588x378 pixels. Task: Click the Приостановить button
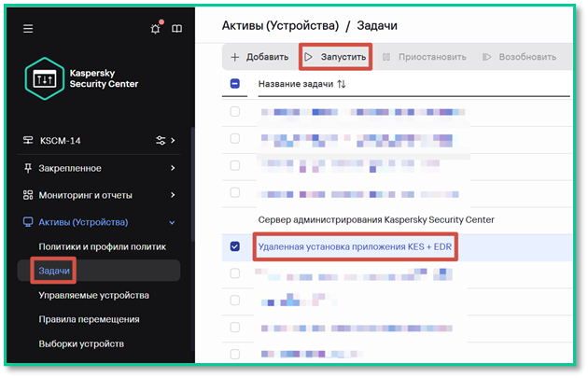(424, 57)
